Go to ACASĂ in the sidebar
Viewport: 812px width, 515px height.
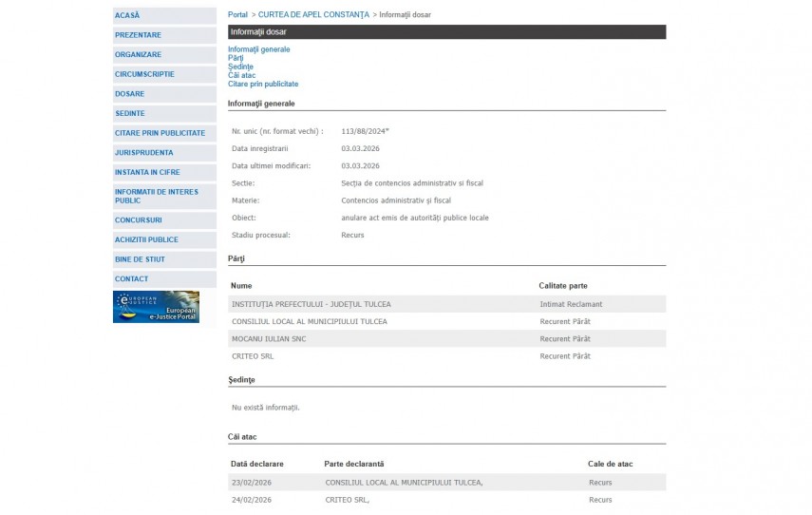point(127,15)
